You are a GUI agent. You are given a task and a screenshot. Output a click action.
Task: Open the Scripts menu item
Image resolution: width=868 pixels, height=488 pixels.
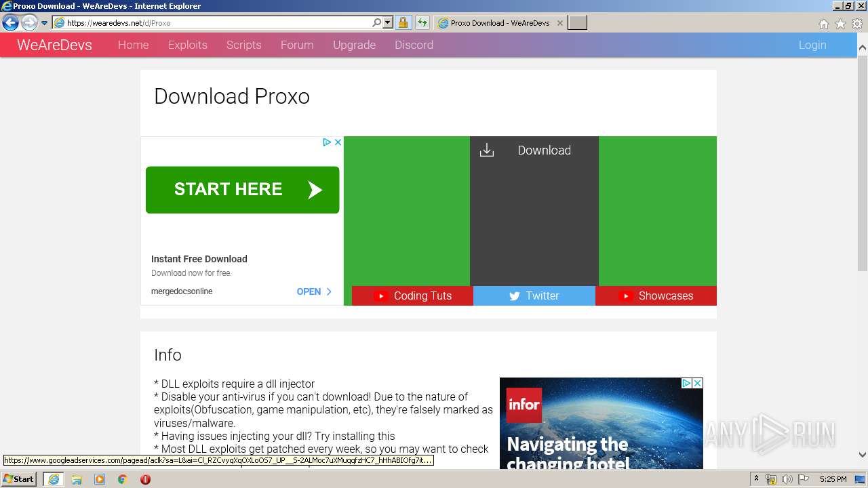tap(243, 45)
